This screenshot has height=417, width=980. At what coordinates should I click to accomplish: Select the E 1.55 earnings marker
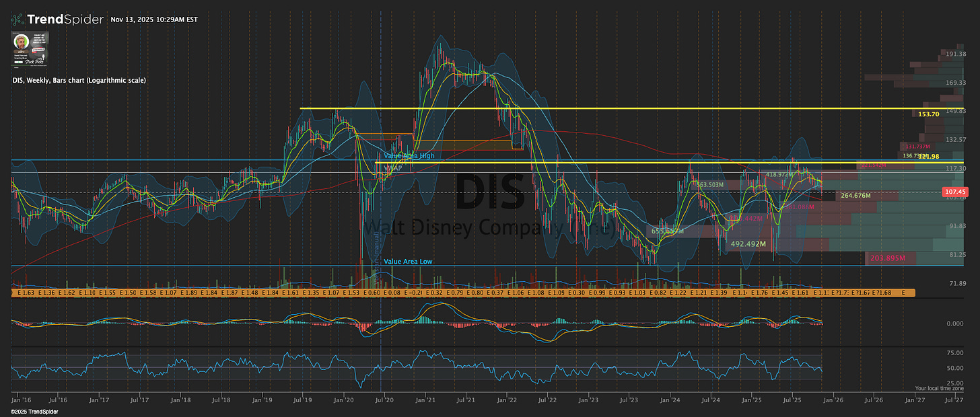tap(108, 293)
